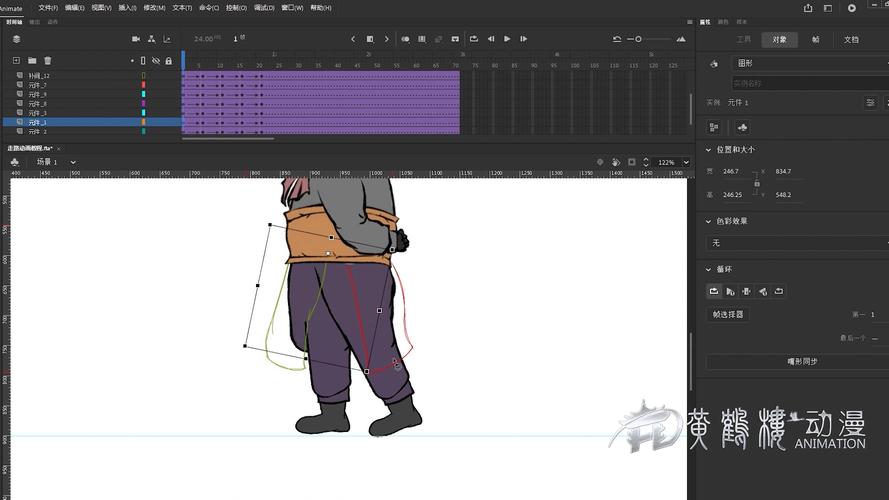Open the color effect 无 dropdown

[x=797, y=243]
